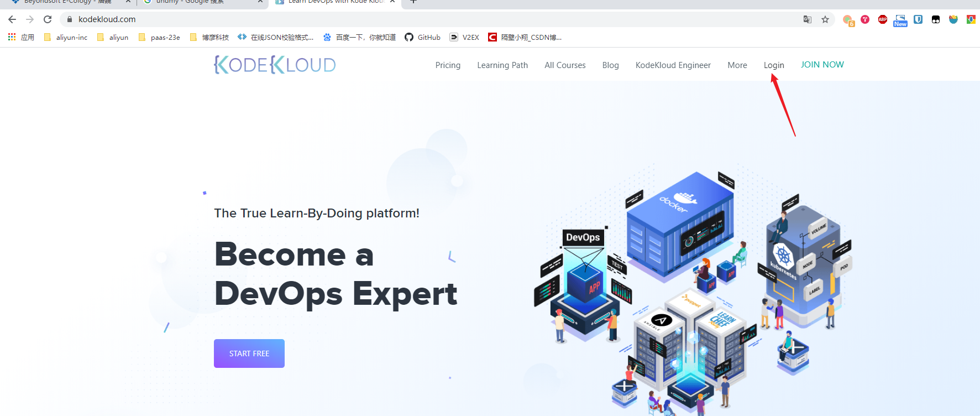Open the aliyun bookmark folder
This screenshot has height=416, width=980.
point(113,37)
